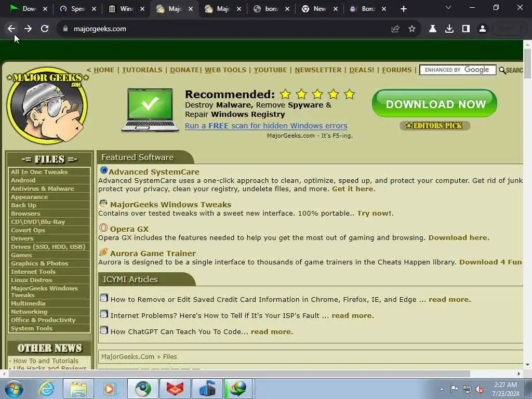Reload the majorgeeks.com page

coord(45,29)
